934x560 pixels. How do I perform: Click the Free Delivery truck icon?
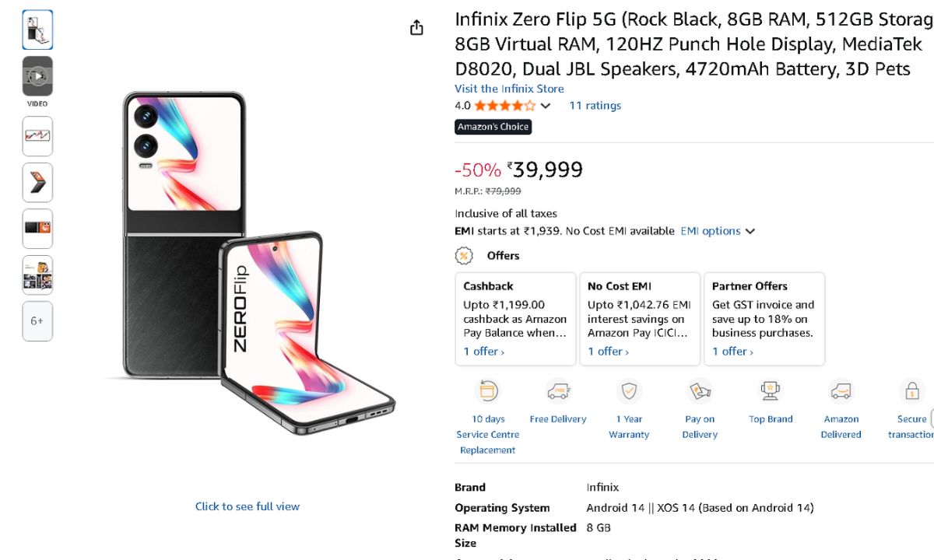click(x=558, y=391)
